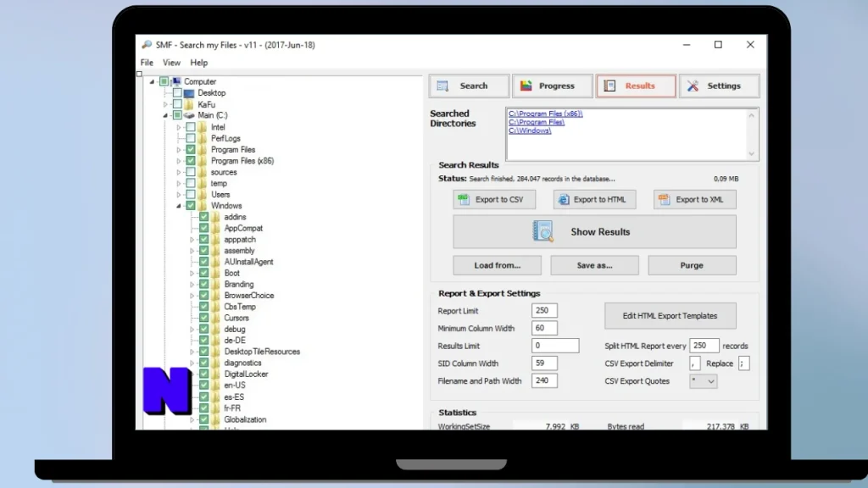Select the Globalization folder row
The image size is (868, 488).
[x=245, y=419]
